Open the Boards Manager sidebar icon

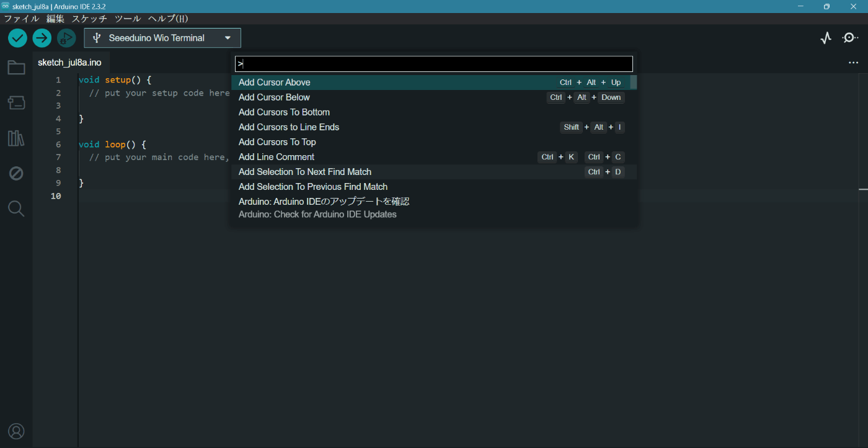(x=16, y=102)
